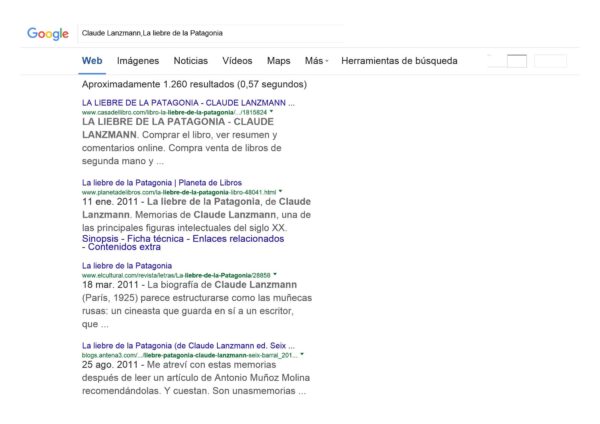Switch to the Imágenes tab
The image size is (600, 424).
point(138,61)
